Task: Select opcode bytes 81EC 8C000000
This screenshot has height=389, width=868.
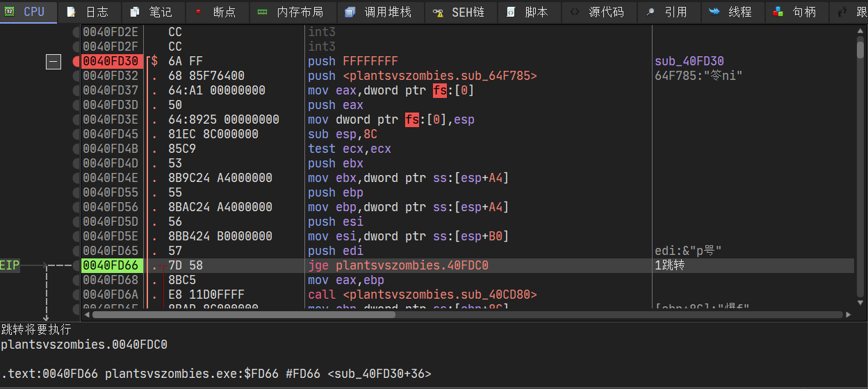Action: [213, 134]
